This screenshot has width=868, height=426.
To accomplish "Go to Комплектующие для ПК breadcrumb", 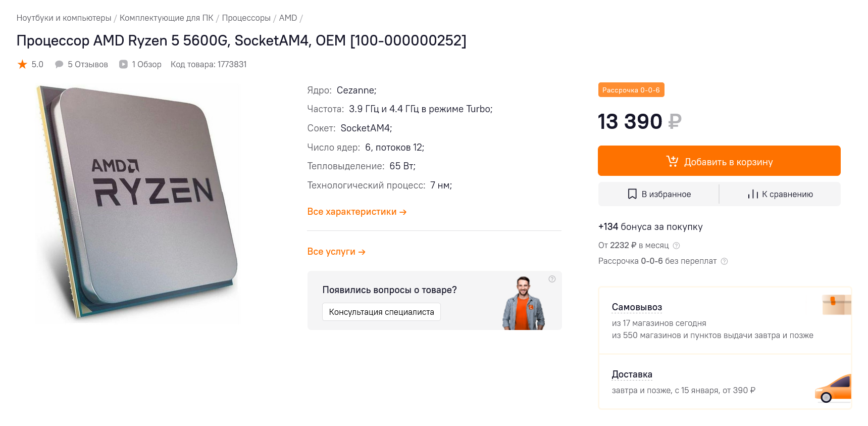I will pyautogui.click(x=166, y=18).
